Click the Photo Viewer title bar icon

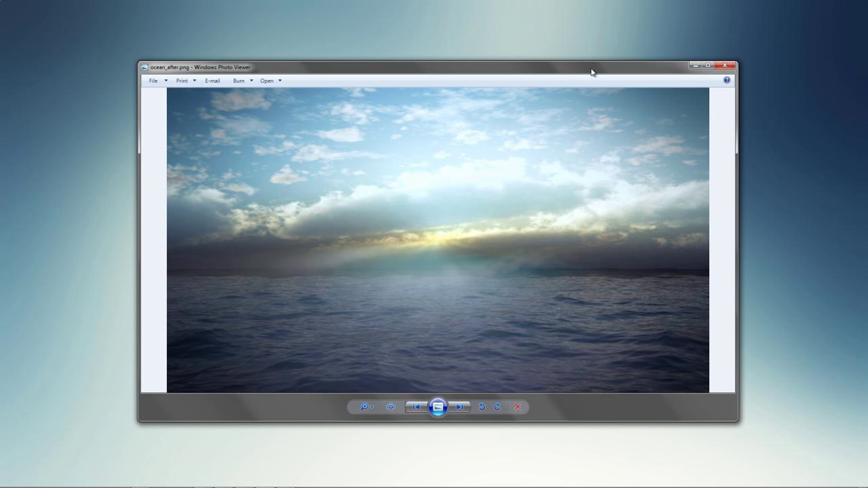point(145,67)
